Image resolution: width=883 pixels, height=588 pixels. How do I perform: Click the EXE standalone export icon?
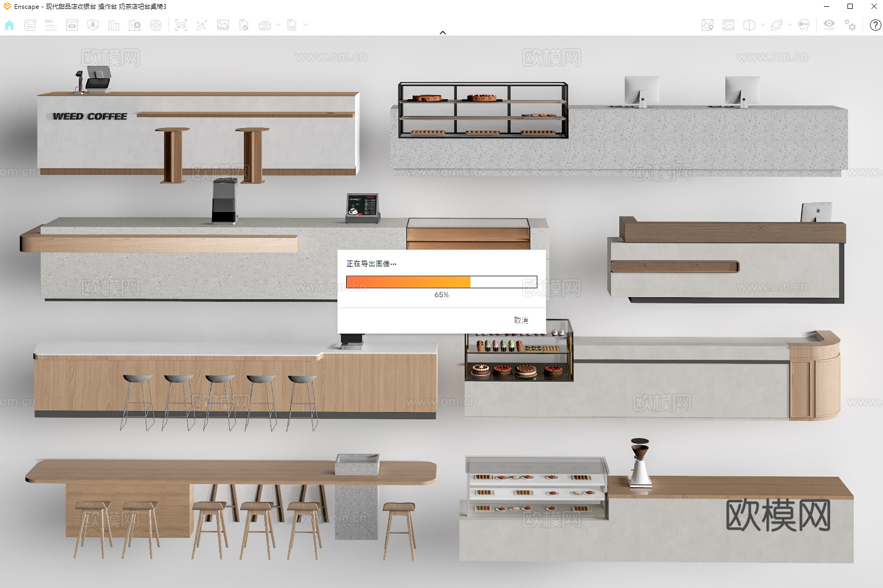click(x=292, y=25)
